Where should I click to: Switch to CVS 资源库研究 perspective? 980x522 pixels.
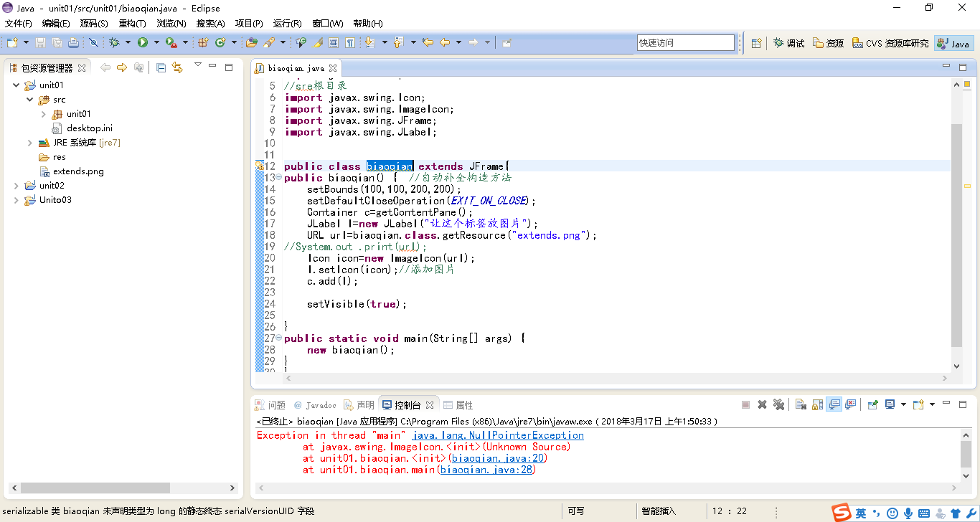coord(890,43)
